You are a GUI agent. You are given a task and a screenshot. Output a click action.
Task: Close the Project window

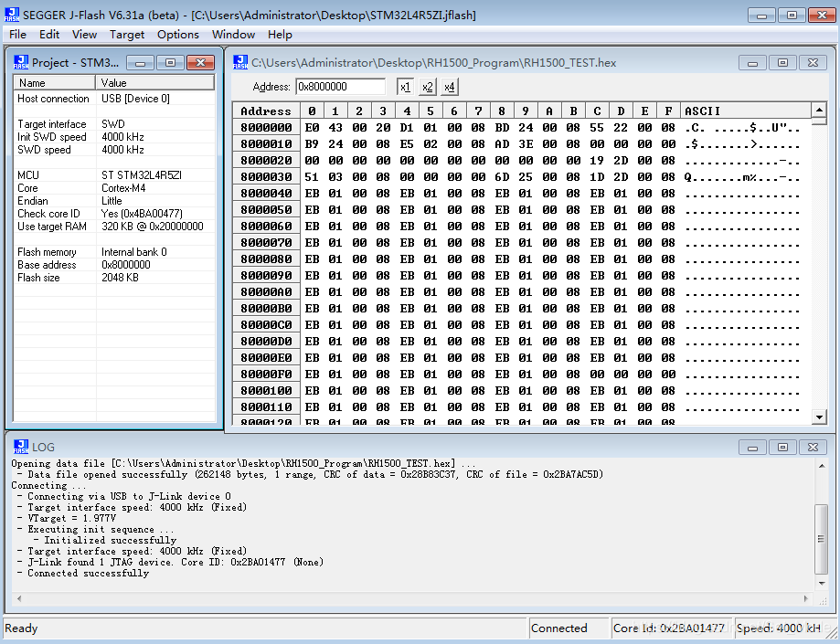pyautogui.click(x=200, y=63)
